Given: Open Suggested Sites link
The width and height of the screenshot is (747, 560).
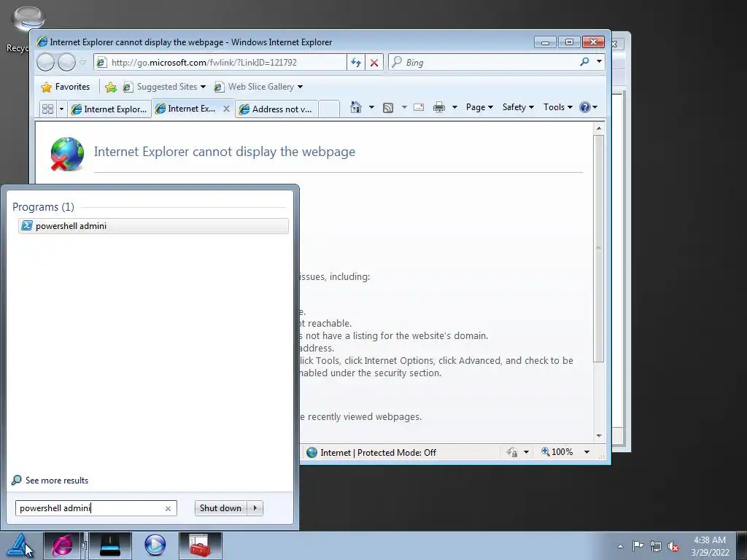Looking at the screenshot, I should coord(160,87).
